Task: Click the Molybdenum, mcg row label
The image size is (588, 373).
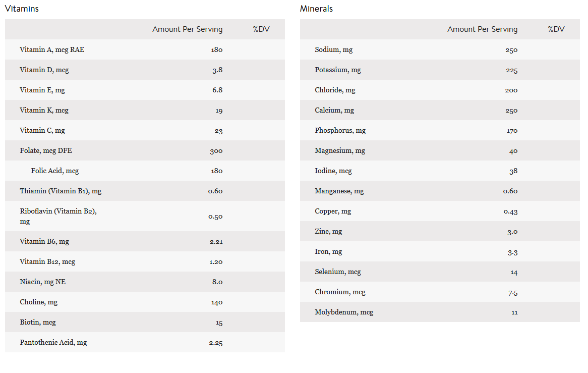Action: point(344,312)
